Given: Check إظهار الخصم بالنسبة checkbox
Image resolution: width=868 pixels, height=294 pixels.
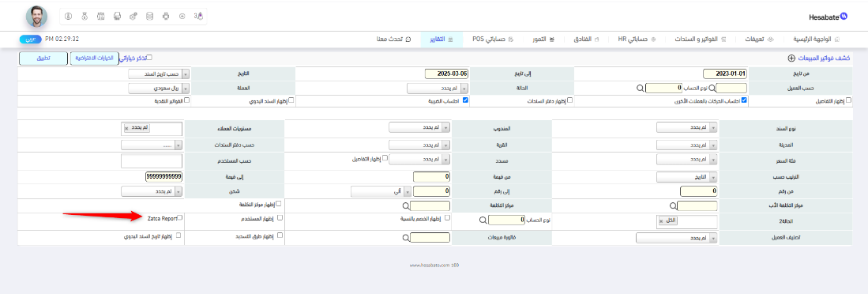Looking at the screenshot, I should (447, 218).
